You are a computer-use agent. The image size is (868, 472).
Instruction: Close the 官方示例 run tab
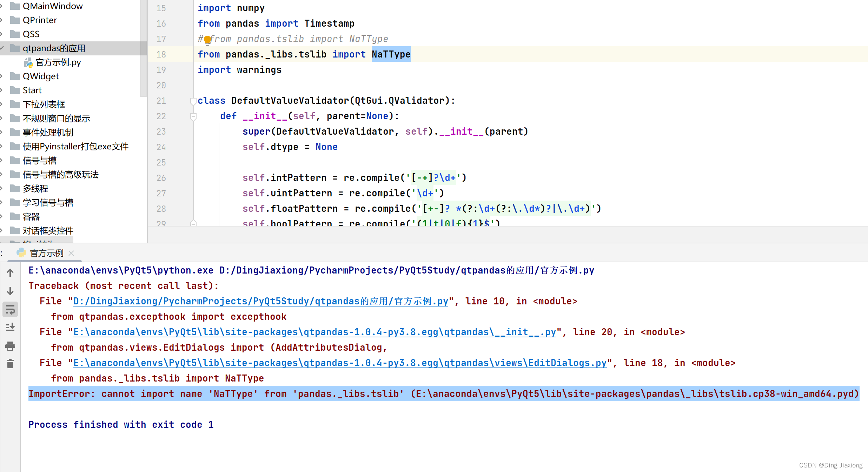[x=71, y=253]
